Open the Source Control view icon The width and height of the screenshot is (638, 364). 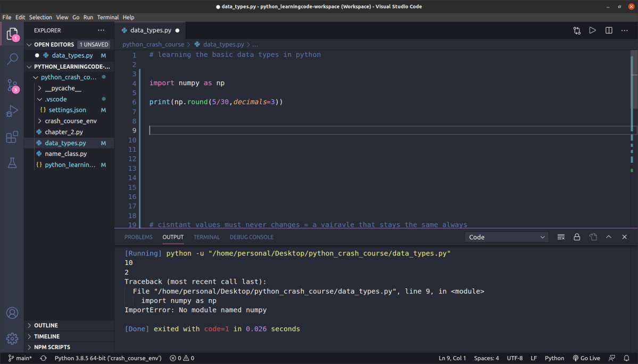(x=12, y=85)
